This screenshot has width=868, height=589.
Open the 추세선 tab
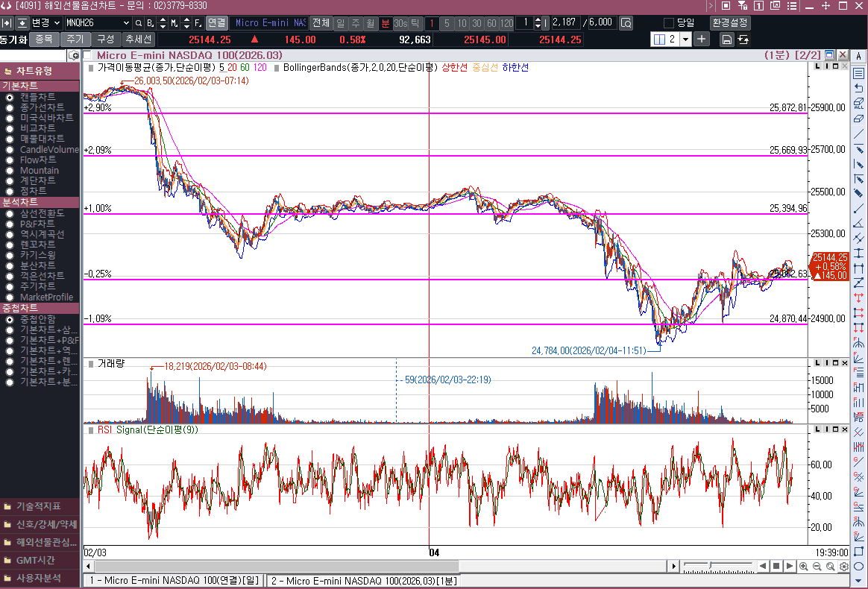coord(138,39)
